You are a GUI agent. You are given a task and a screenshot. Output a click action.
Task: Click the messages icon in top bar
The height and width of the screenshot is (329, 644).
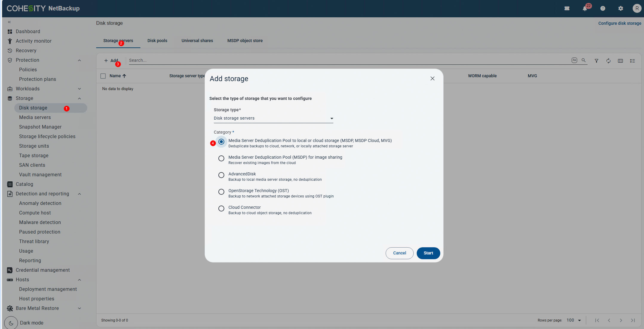(567, 8)
